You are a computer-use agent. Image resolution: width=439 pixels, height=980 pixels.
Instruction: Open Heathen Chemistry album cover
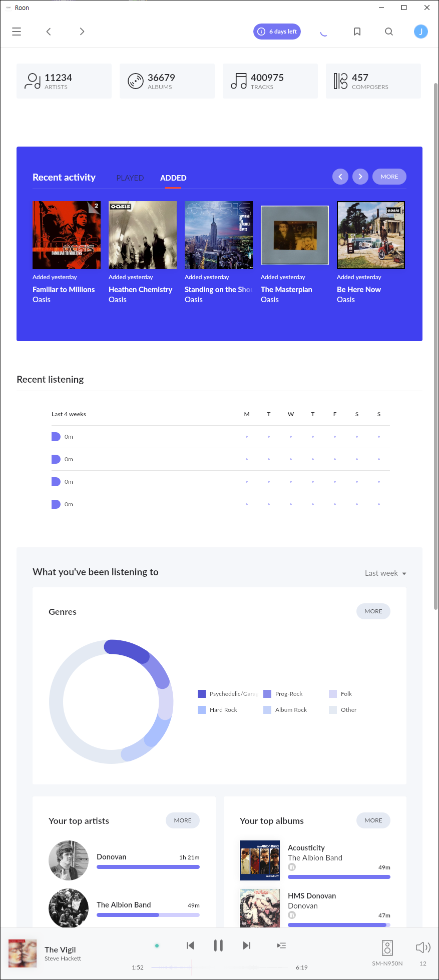pyautogui.click(x=143, y=235)
